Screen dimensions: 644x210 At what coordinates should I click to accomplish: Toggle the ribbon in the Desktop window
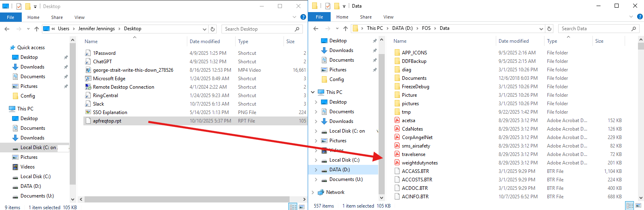294,17
